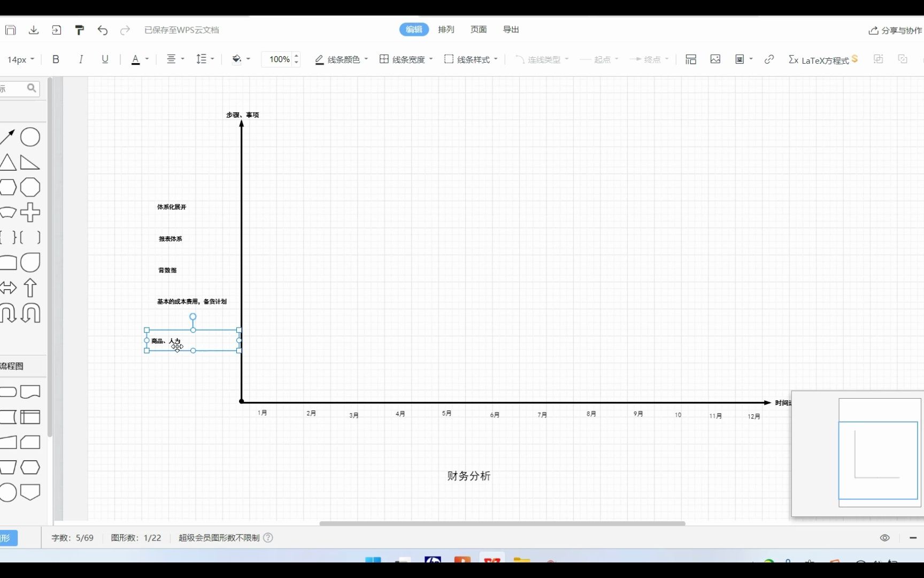924x578 pixels.
Task: Toggle italic formatting
Action: pos(81,59)
